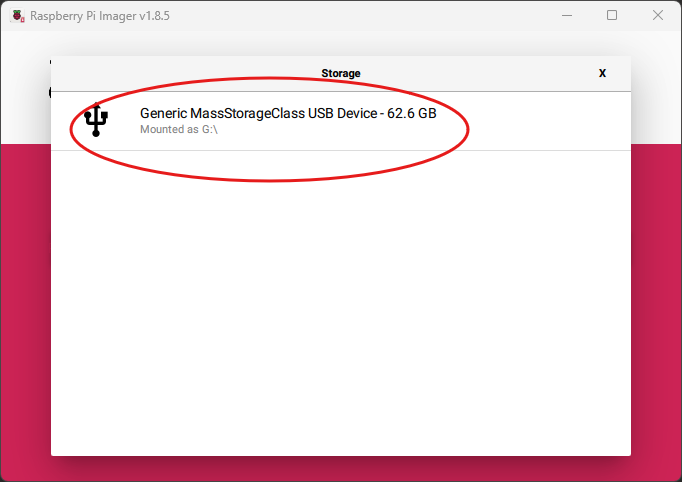682x482 pixels.
Task: Click the empty area of the storage list
Action: [340, 300]
